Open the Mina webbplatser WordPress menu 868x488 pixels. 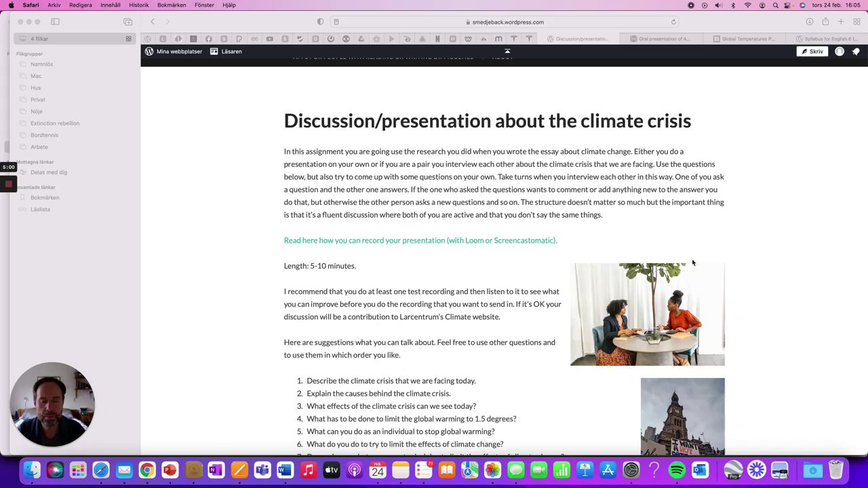coord(173,52)
